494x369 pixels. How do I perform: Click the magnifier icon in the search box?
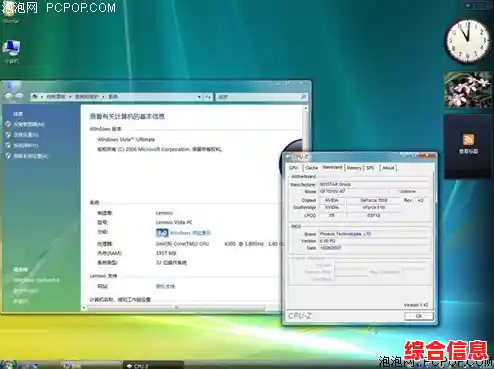pos(303,97)
